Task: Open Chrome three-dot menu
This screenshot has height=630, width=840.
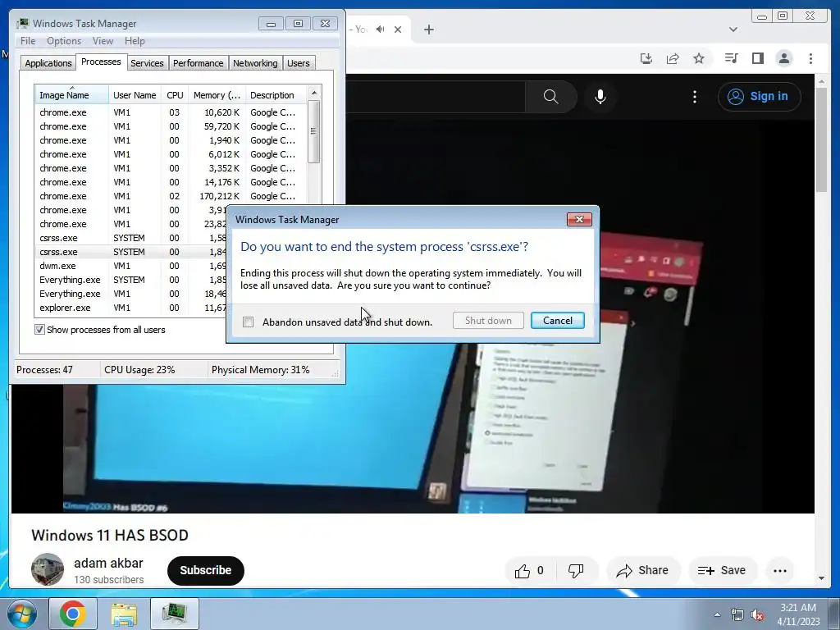Action: tap(810, 58)
